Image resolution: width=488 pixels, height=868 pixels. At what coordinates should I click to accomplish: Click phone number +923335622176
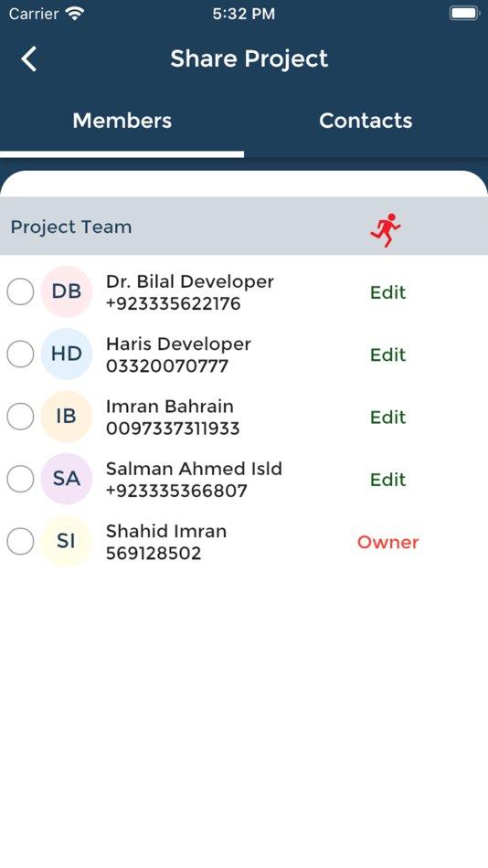tap(174, 304)
